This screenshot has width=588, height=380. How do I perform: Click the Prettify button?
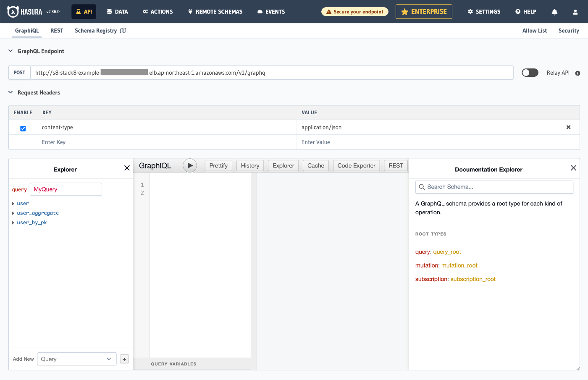218,165
